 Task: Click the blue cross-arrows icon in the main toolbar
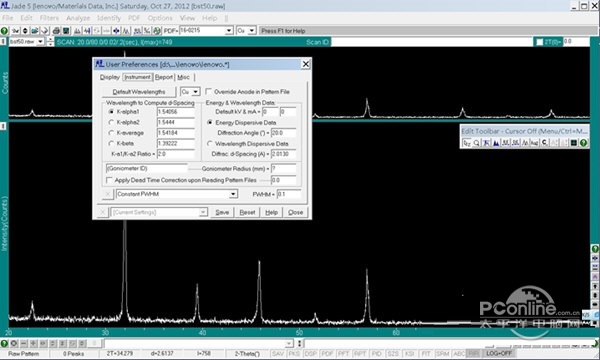116,31
